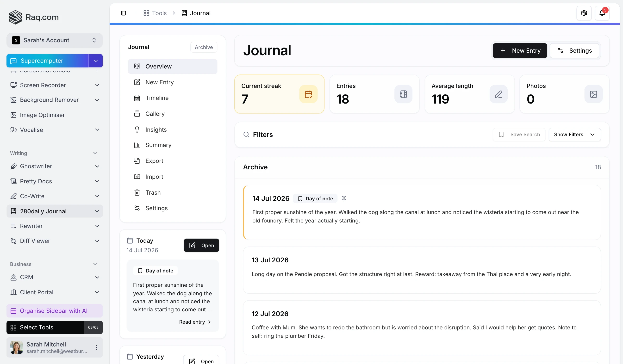Image resolution: width=623 pixels, height=364 pixels.
Task: Open the Supercomputer dropdown arrow
Action: click(x=96, y=61)
